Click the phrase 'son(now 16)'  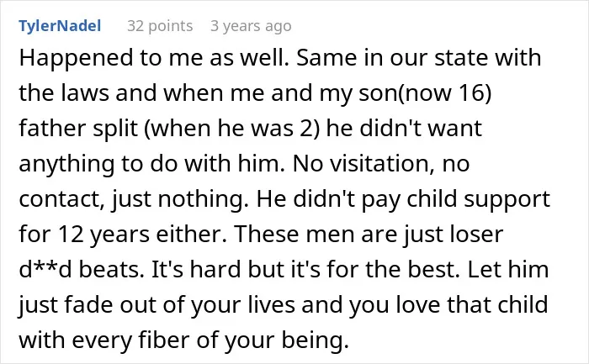click(425, 92)
